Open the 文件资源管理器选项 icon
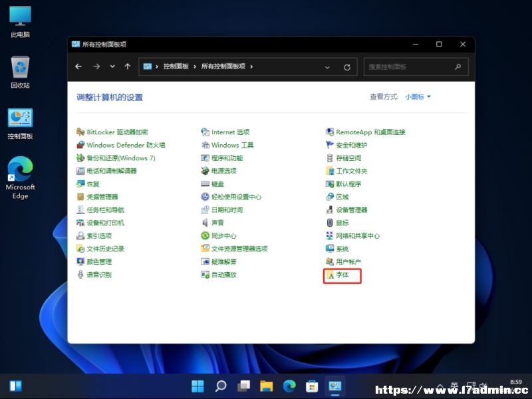 pyautogui.click(x=205, y=249)
